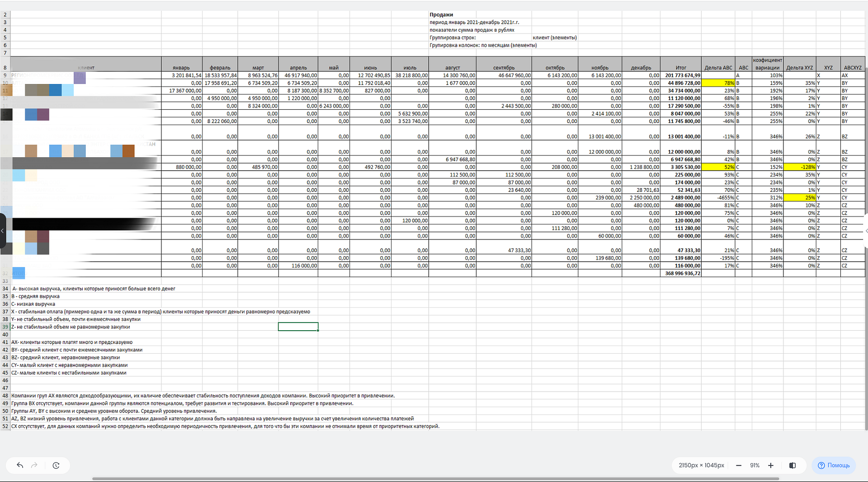Click 'показатели сумма продаж в рублях' line
Screen dimensions: 868x482
[x=472, y=30]
